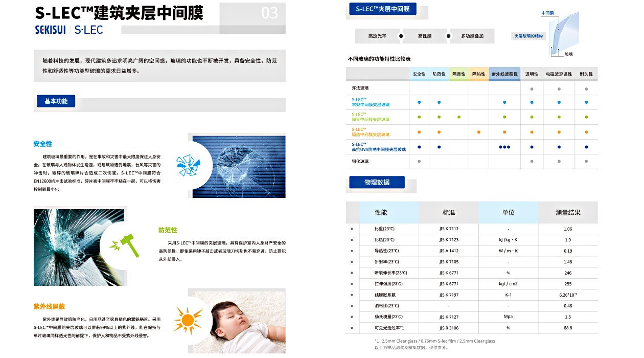
Task: Click the SEKISUI logo
Action: pos(50,30)
